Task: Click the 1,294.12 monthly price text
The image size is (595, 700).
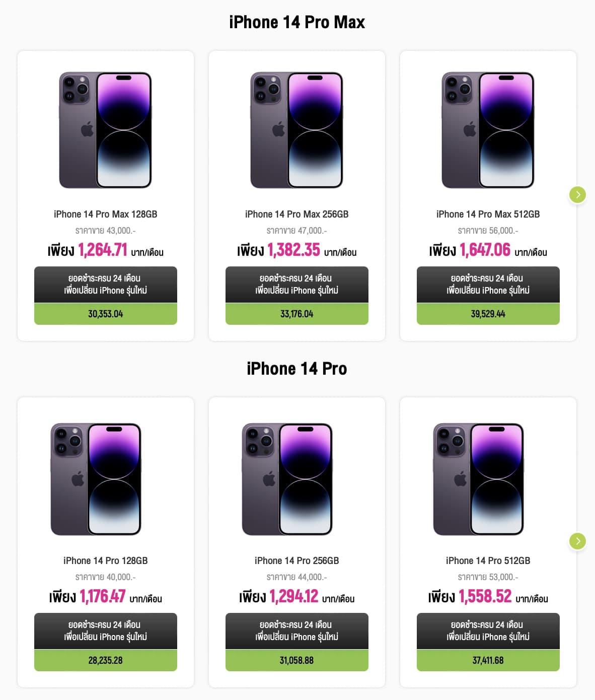Action: pyautogui.click(x=293, y=597)
